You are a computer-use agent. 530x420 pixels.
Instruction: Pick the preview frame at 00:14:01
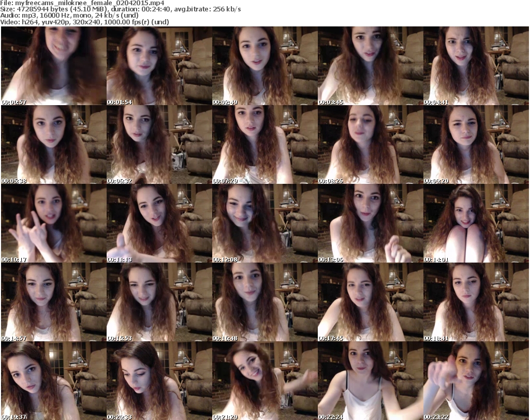coord(476,224)
